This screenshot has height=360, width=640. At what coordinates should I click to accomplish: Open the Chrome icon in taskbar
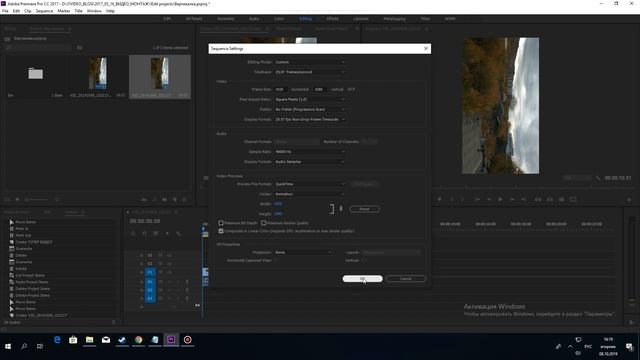[x=138, y=340]
